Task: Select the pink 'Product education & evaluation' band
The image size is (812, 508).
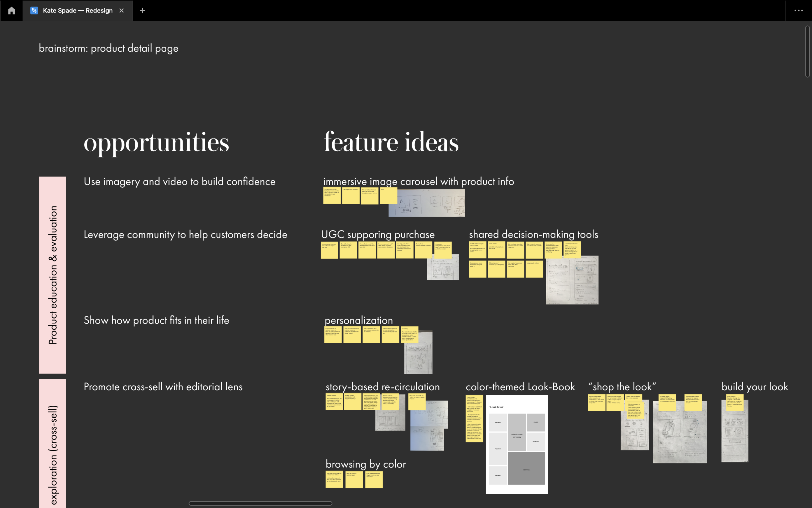Action: tap(52, 275)
